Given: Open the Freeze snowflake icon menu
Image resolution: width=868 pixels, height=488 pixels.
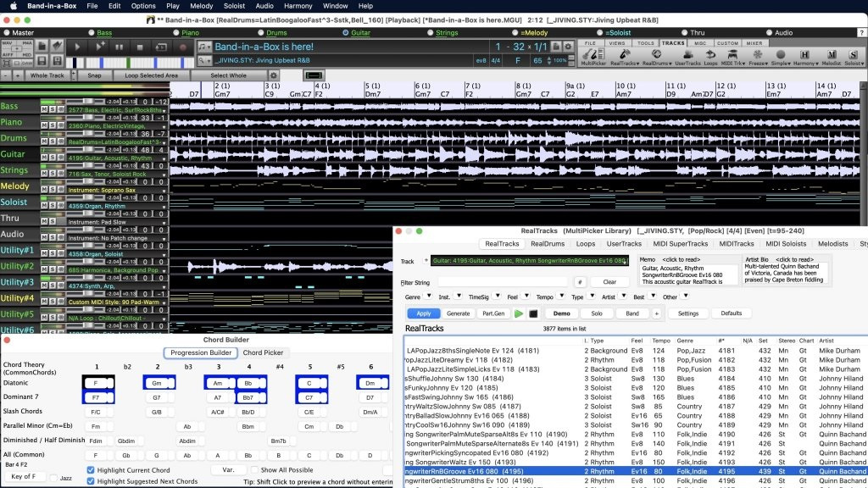Looking at the screenshot, I should pyautogui.click(x=757, y=55).
